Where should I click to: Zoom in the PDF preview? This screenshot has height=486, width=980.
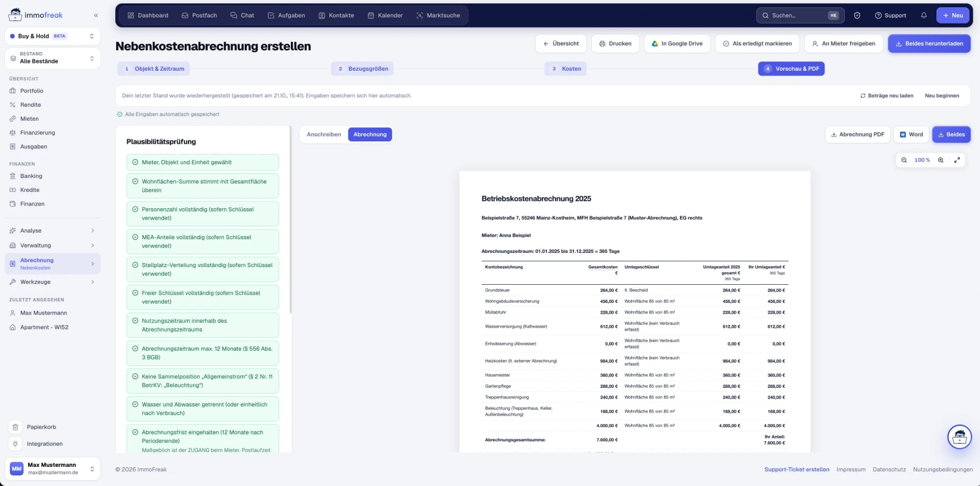(941, 160)
